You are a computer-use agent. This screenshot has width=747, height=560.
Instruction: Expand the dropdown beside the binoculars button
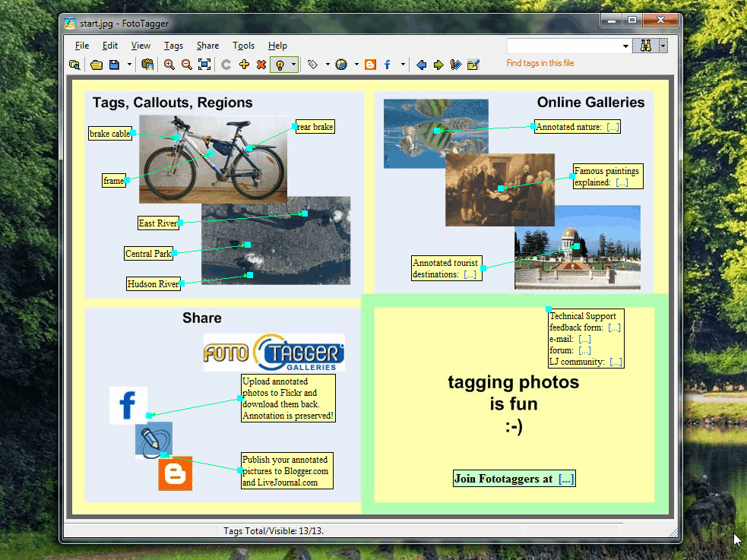click(x=663, y=46)
